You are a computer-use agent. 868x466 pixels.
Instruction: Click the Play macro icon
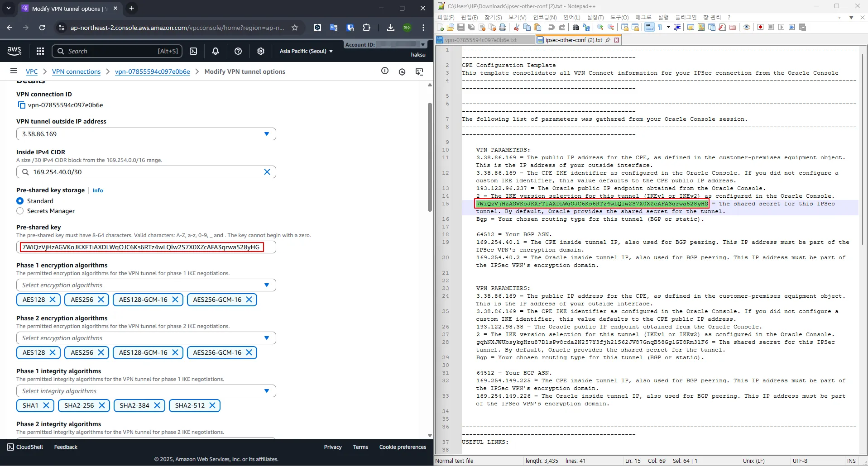[x=782, y=27]
